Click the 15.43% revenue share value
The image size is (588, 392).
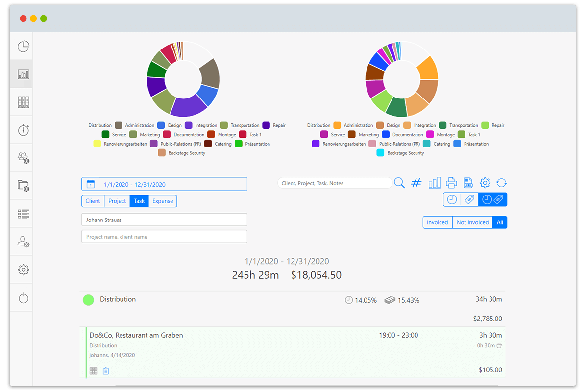click(409, 300)
